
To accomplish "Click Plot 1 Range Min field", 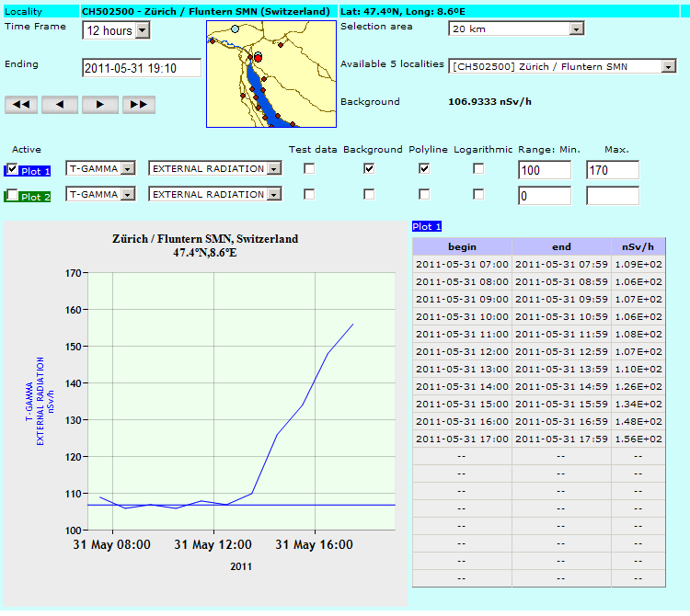I will [544, 170].
